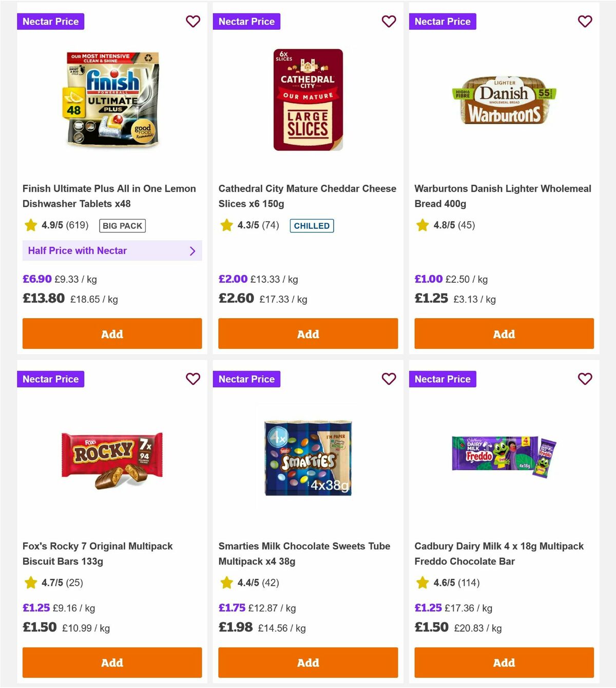Click the Fox's Rocky product image
The height and width of the screenshot is (688, 616).
[112, 458]
